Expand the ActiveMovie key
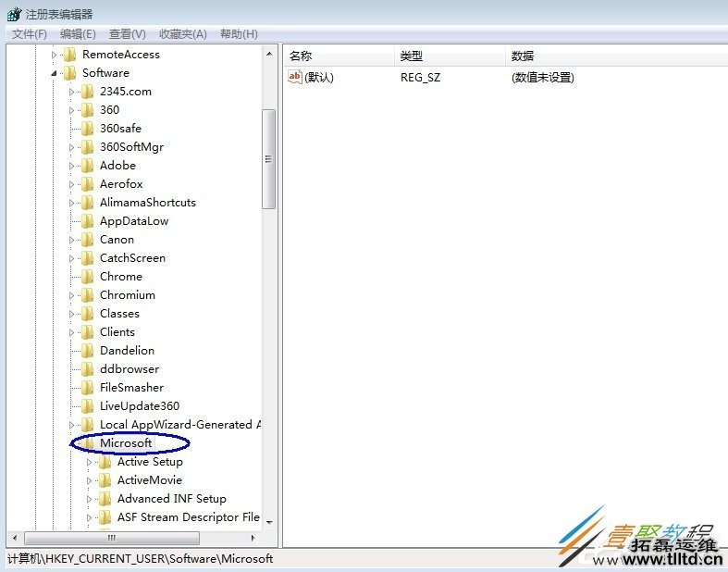The height and width of the screenshot is (572, 728). [89, 481]
